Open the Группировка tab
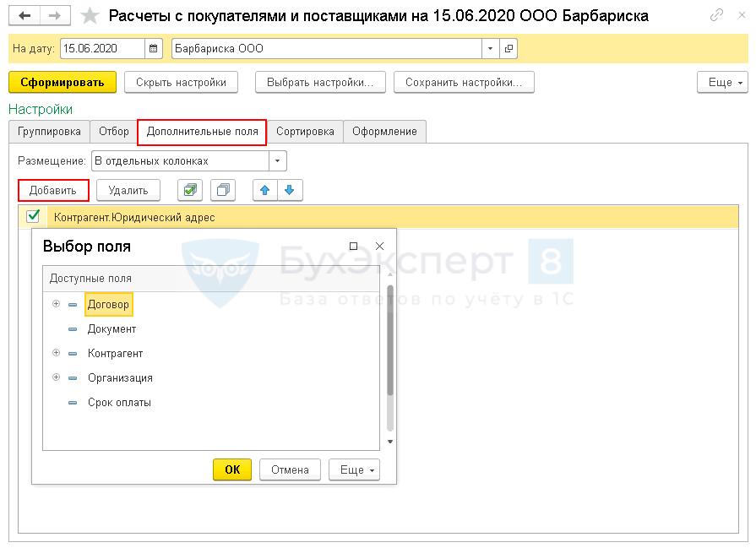The image size is (756, 548). [x=49, y=132]
